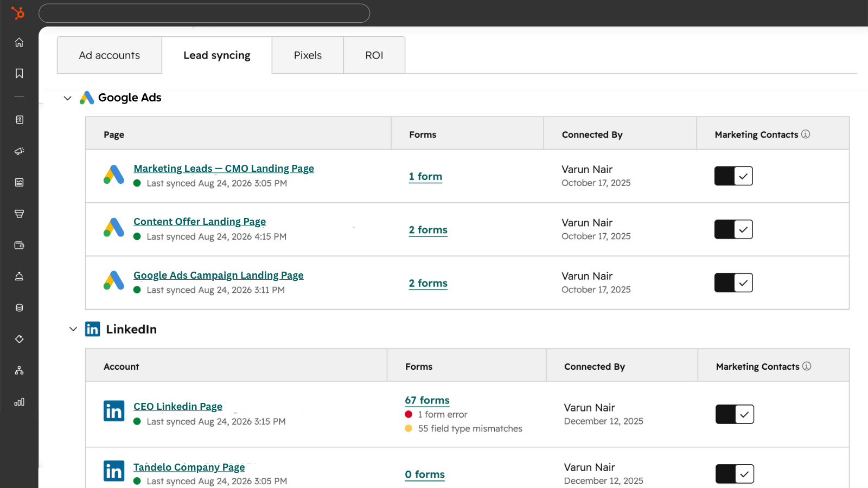Collapse the Google Ads section
The width and height of the screenshot is (868, 488).
[68, 98]
